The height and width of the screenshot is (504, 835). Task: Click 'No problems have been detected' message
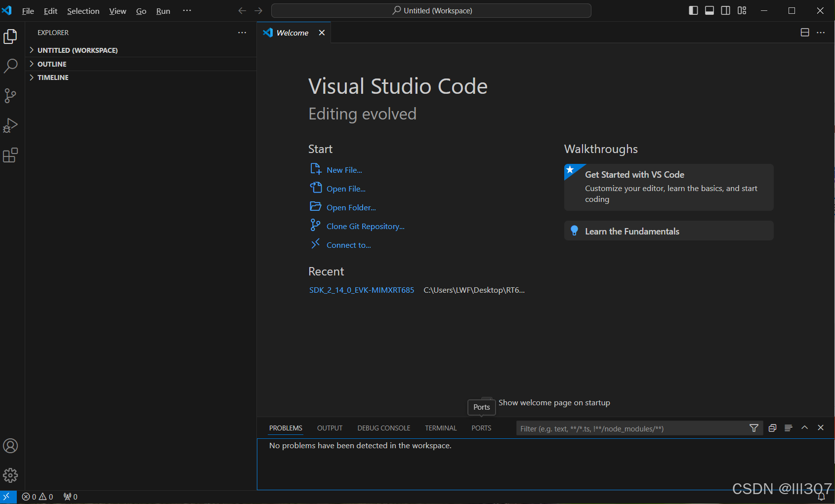pyautogui.click(x=360, y=445)
